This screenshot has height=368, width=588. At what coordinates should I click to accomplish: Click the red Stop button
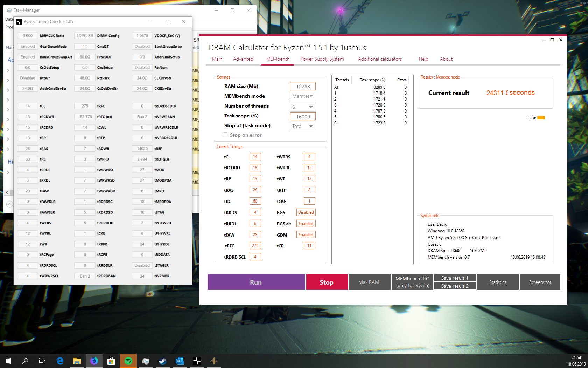(x=327, y=282)
